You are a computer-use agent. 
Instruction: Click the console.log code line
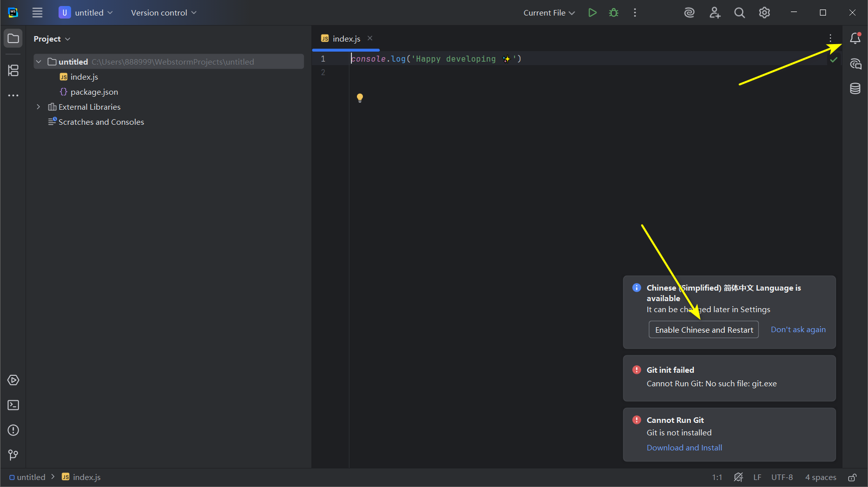tap(436, 59)
